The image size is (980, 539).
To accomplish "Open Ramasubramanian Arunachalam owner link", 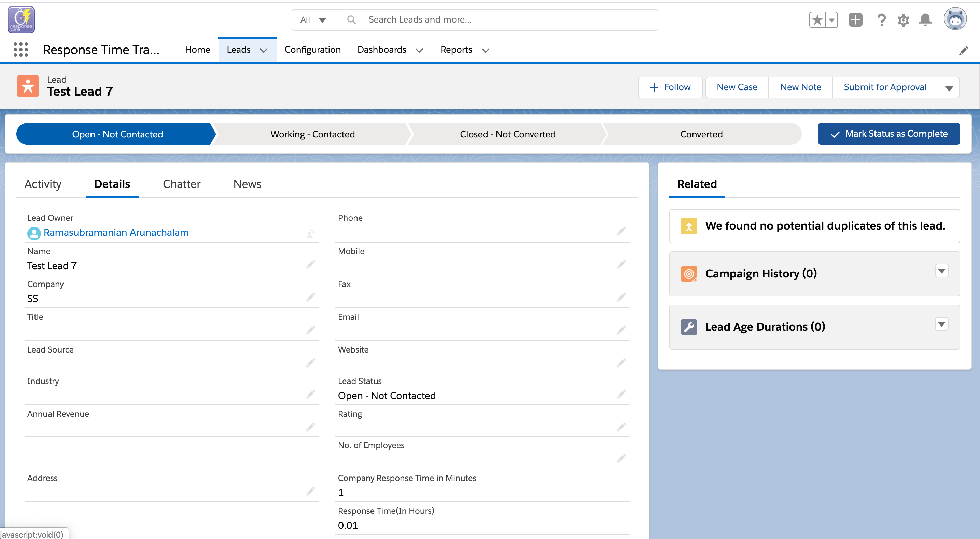I will click(x=116, y=233).
